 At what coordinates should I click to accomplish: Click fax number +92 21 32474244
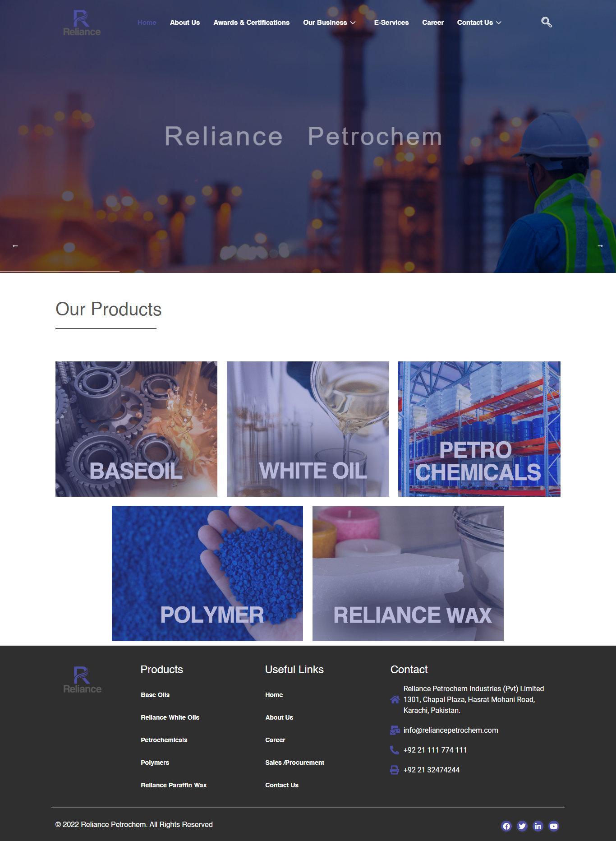[x=432, y=770]
